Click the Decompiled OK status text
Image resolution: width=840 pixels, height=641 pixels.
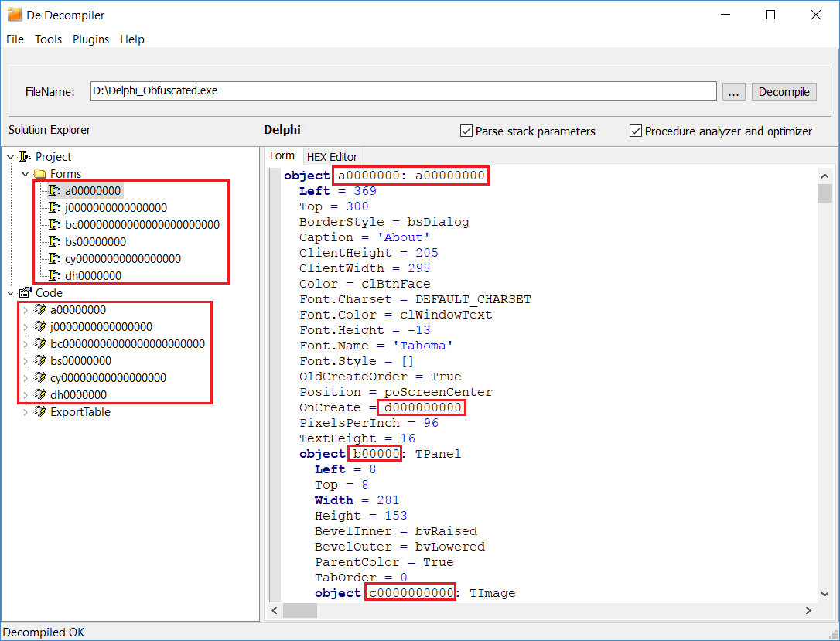click(x=43, y=632)
